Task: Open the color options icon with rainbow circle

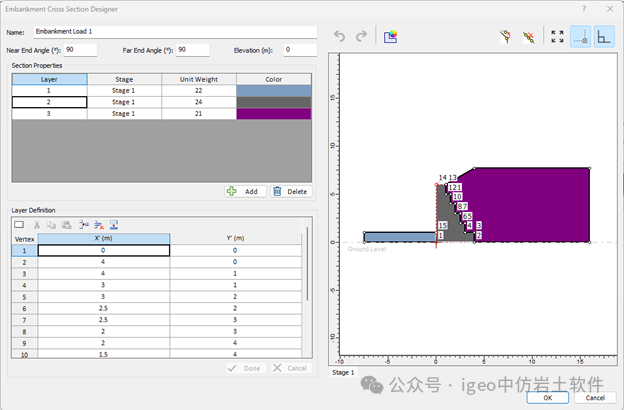Action: 390,36
